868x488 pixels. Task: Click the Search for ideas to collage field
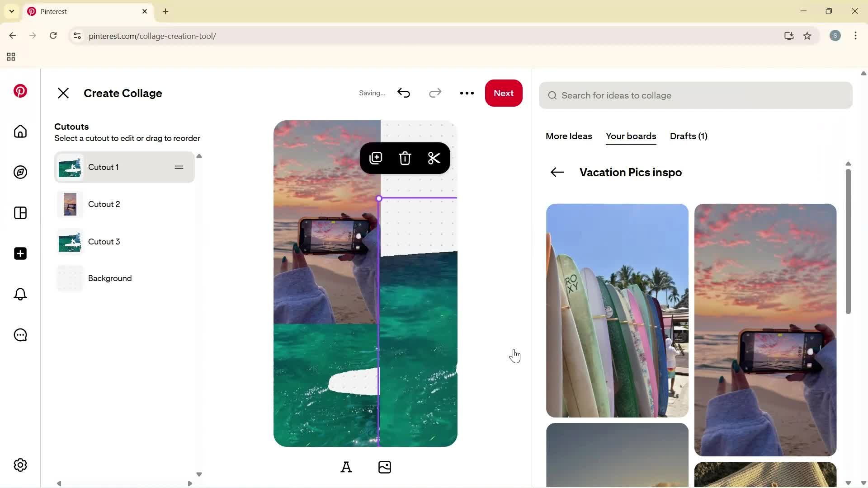[x=695, y=95]
